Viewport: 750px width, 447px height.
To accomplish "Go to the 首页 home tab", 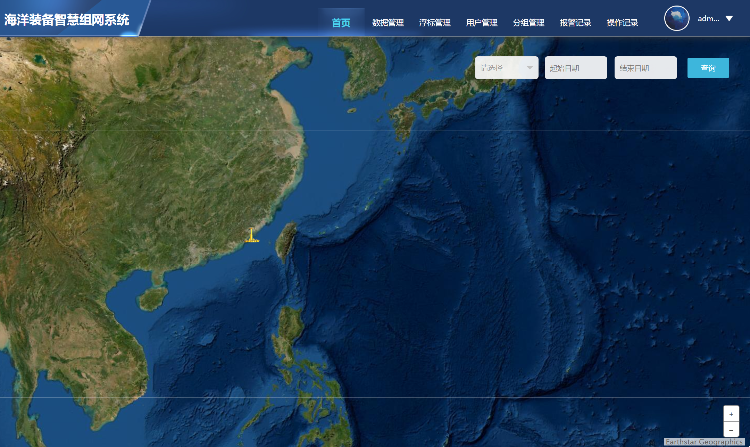I will [x=341, y=22].
